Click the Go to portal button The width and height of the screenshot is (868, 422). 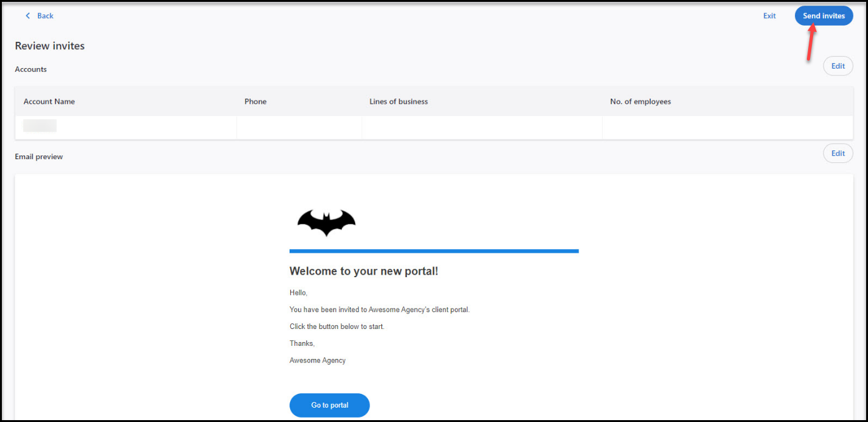coord(329,405)
